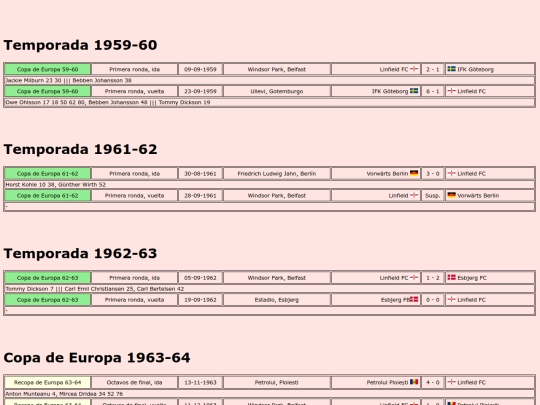Click 'Primera ronda, vuelta' in the 19-09-1962 row
This screenshot has width=540, height=405.
click(134, 300)
